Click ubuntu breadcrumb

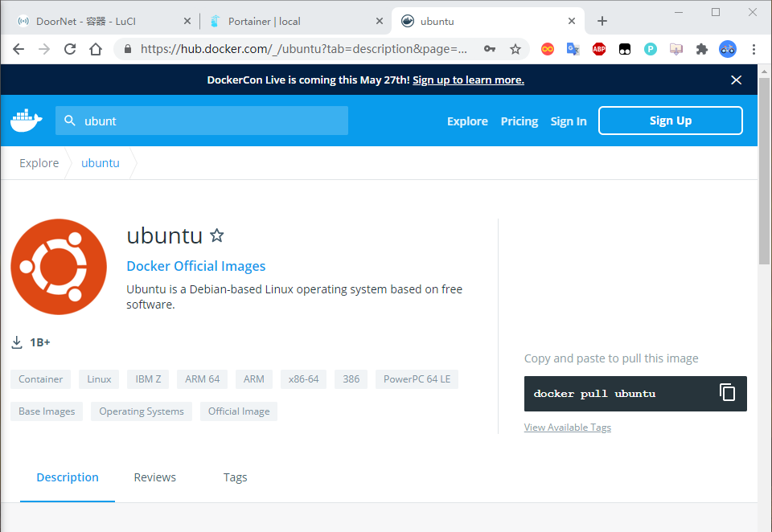(x=100, y=163)
